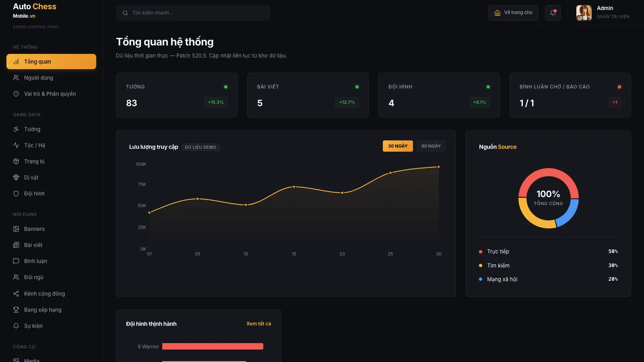Click the Sự kiện bell icon

point(16,326)
